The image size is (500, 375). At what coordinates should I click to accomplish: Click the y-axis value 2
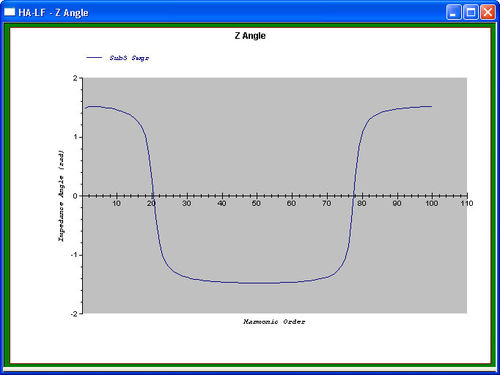tap(75, 78)
